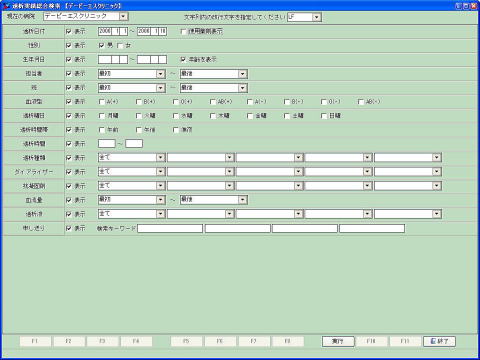Uncheck 表示 for the 透析日付 row

click(x=69, y=31)
